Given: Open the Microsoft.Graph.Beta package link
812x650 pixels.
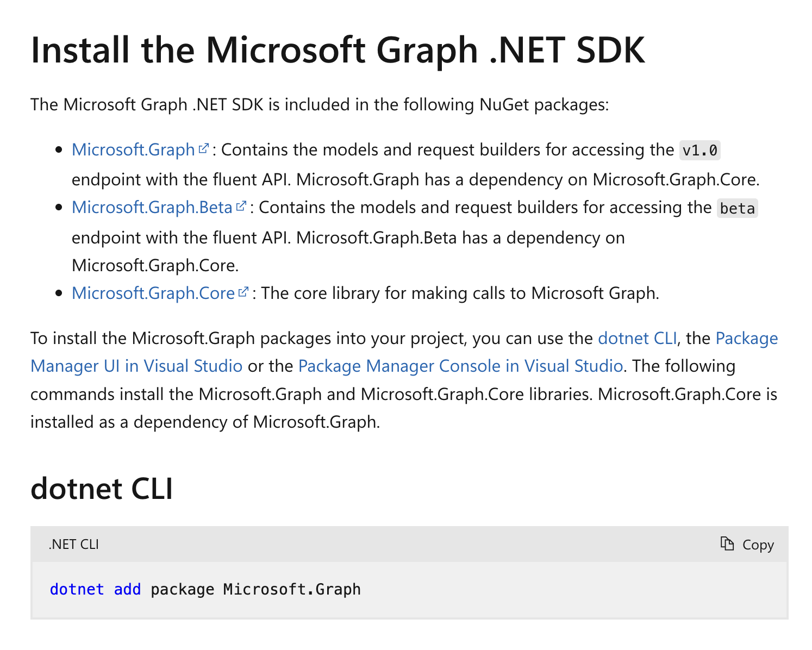Looking at the screenshot, I should point(151,208).
